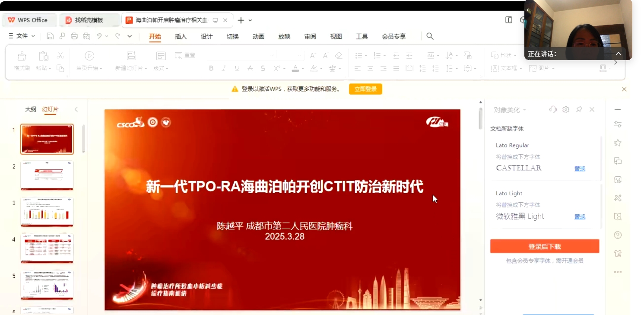Select slide 3 thumbnail in slide panel
644x315 pixels.
47,211
